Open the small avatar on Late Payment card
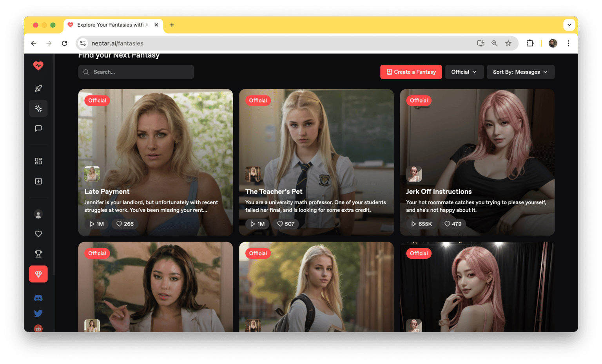 [x=92, y=174]
